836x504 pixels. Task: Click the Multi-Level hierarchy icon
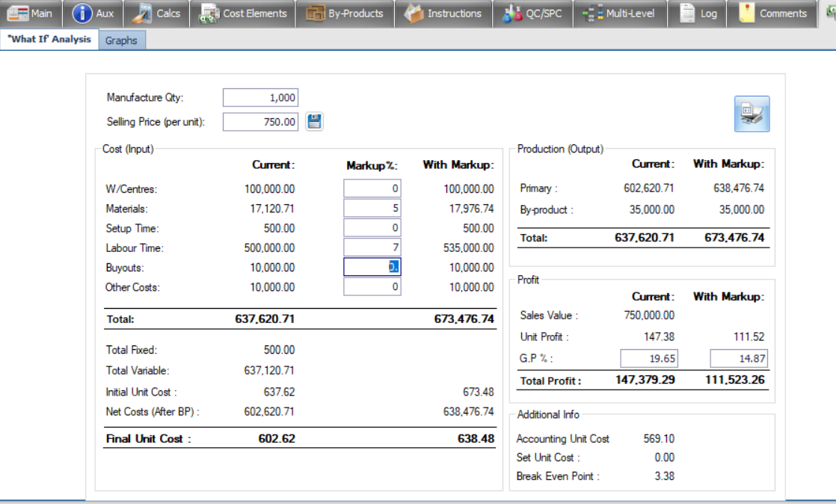pyautogui.click(x=592, y=13)
